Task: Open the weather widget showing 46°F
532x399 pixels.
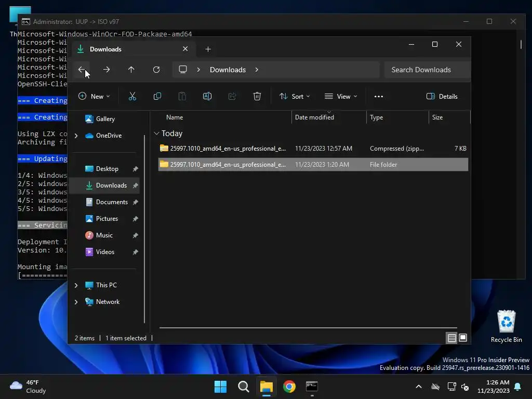Action: point(28,387)
